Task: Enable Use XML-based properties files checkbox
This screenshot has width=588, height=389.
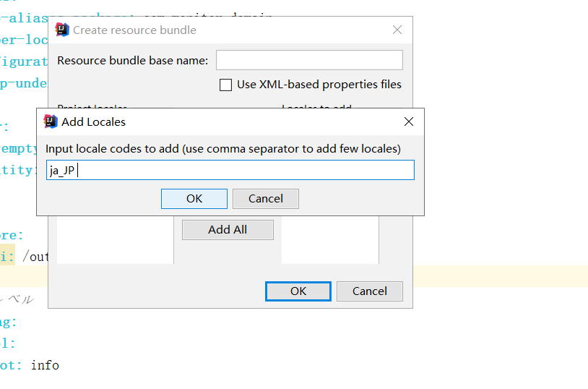Action: tap(226, 85)
